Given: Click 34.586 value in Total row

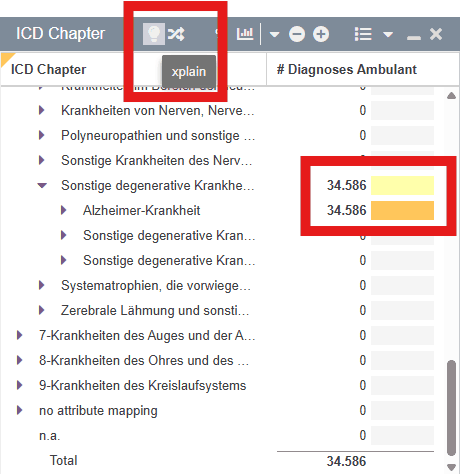Looking at the screenshot, I should click(x=346, y=461).
